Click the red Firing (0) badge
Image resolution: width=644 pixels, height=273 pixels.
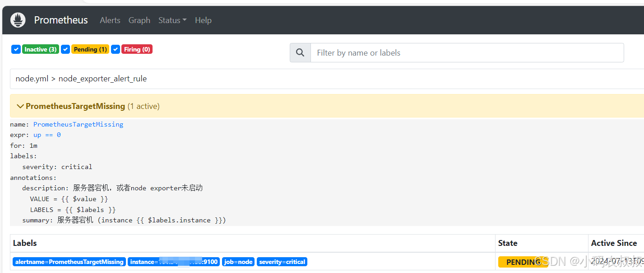[137, 49]
